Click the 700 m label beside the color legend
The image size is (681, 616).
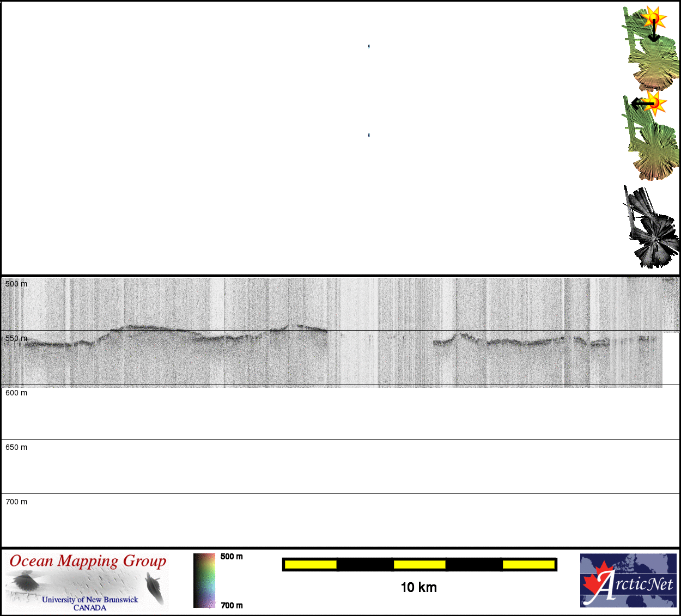[232, 606]
